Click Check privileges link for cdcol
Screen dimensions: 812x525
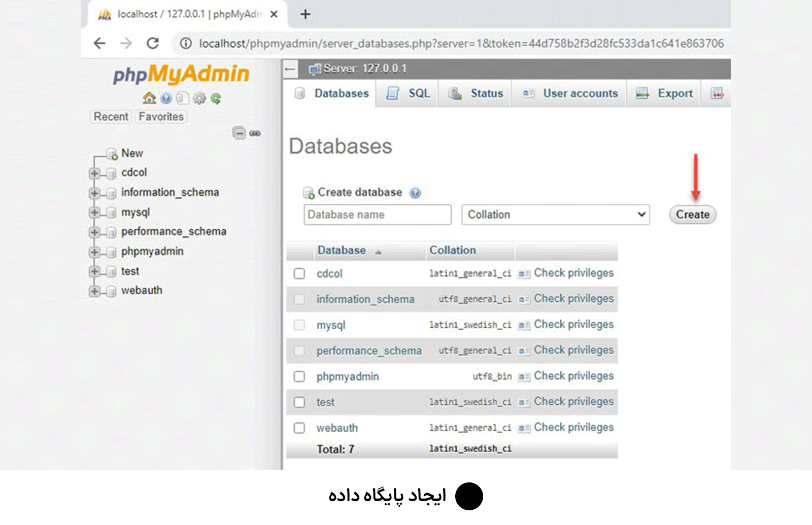point(573,273)
